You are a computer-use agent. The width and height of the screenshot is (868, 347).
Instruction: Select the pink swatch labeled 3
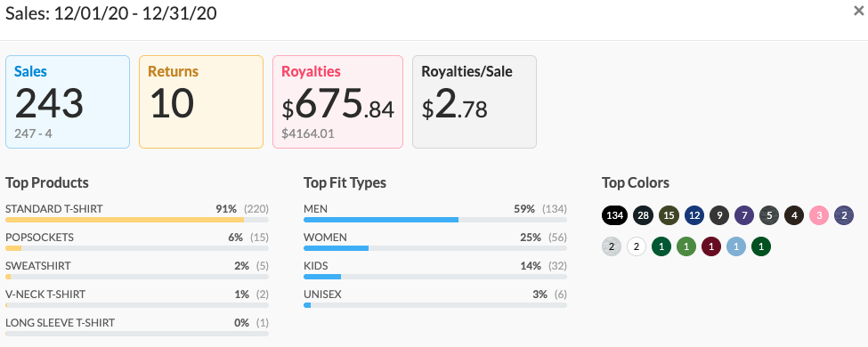[x=819, y=215]
